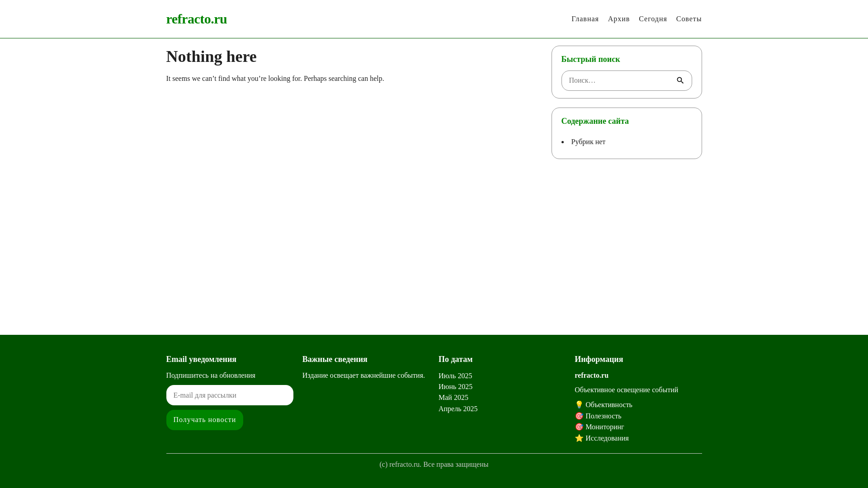
Task: Open the Советы menu item
Action: pos(689,19)
